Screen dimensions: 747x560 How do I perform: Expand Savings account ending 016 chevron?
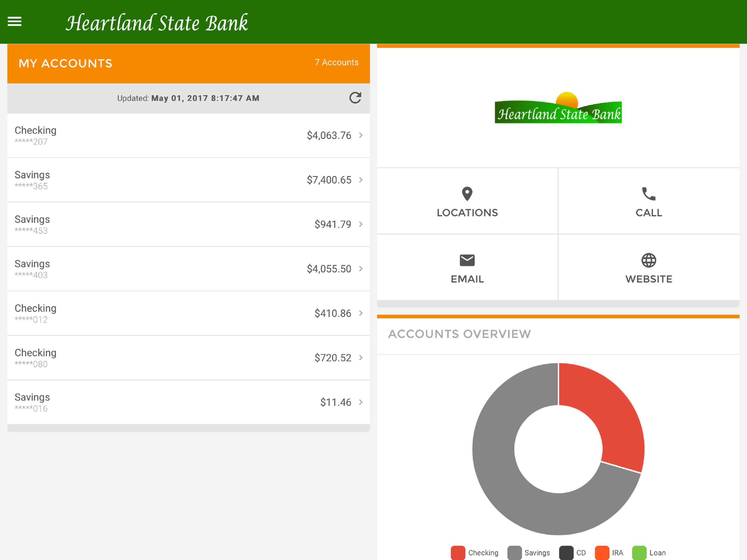coord(361,402)
